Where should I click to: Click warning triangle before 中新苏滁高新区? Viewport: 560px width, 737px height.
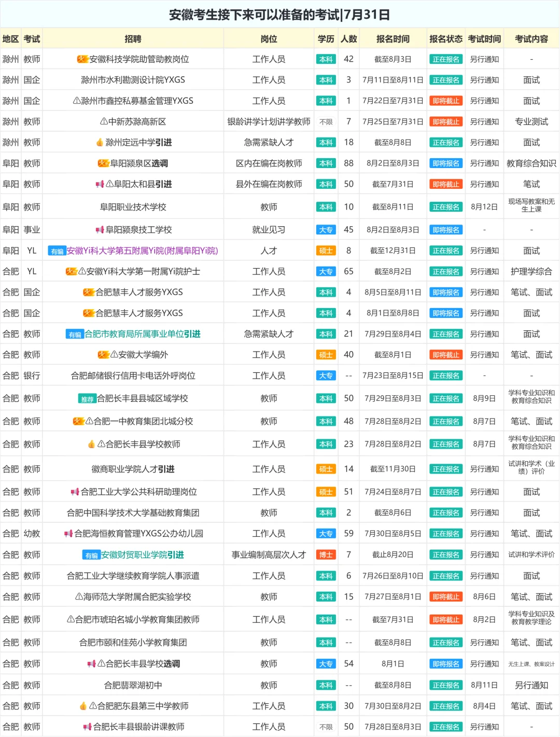(104, 122)
